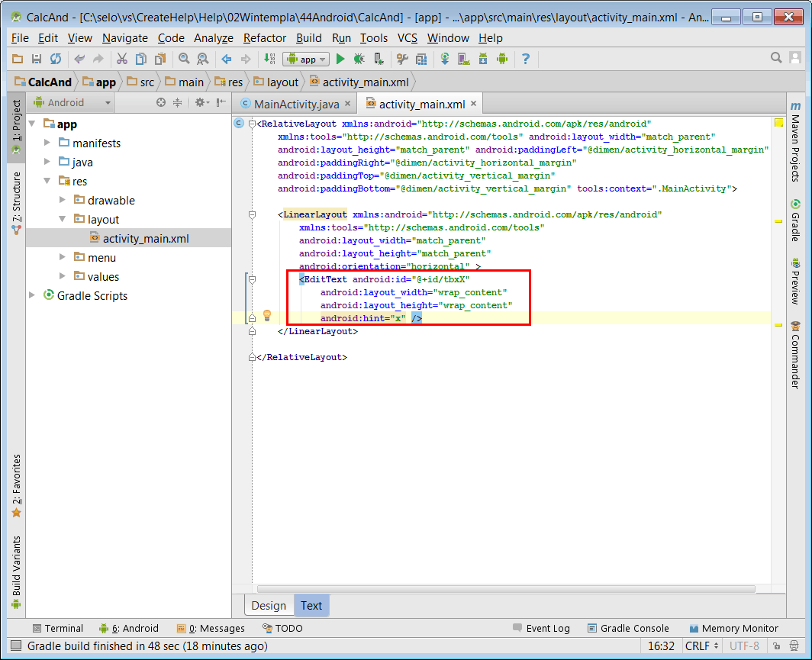The height and width of the screenshot is (660, 812).
Task: Click the Save All toolbar icon
Action: pos(37,59)
